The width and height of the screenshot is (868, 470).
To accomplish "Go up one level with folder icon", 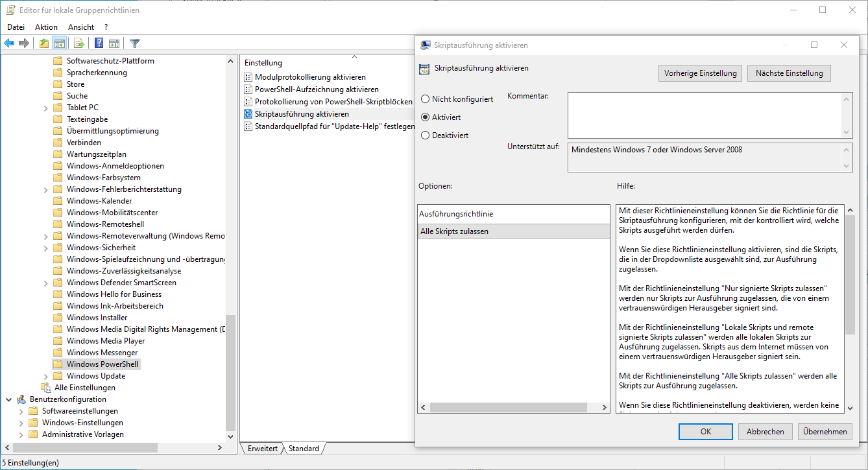I will pos(43,43).
